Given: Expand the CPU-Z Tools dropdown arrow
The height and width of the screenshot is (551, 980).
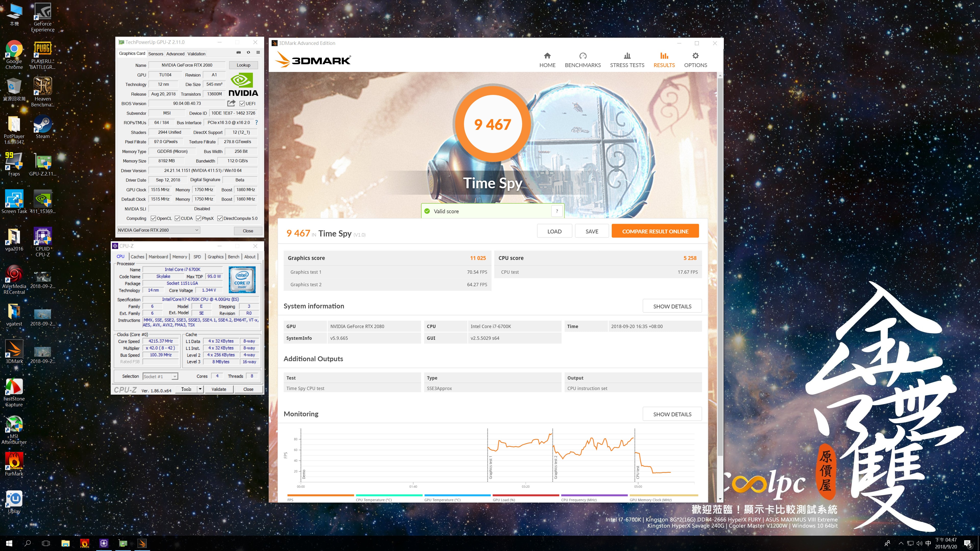Looking at the screenshot, I should pyautogui.click(x=201, y=389).
